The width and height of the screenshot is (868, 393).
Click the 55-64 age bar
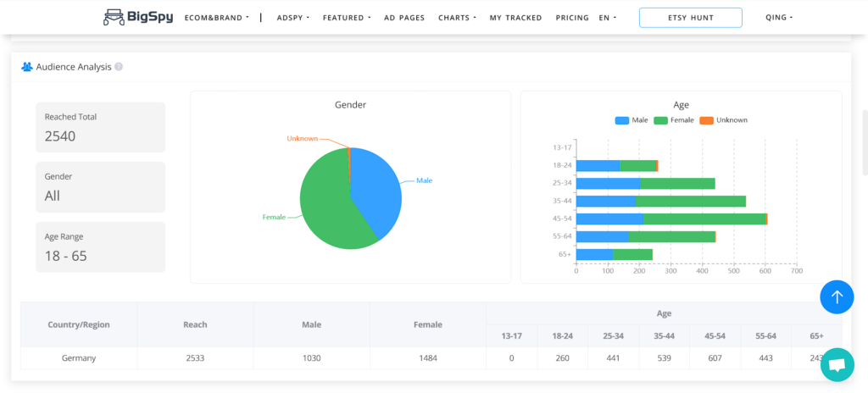coord(646,237)
